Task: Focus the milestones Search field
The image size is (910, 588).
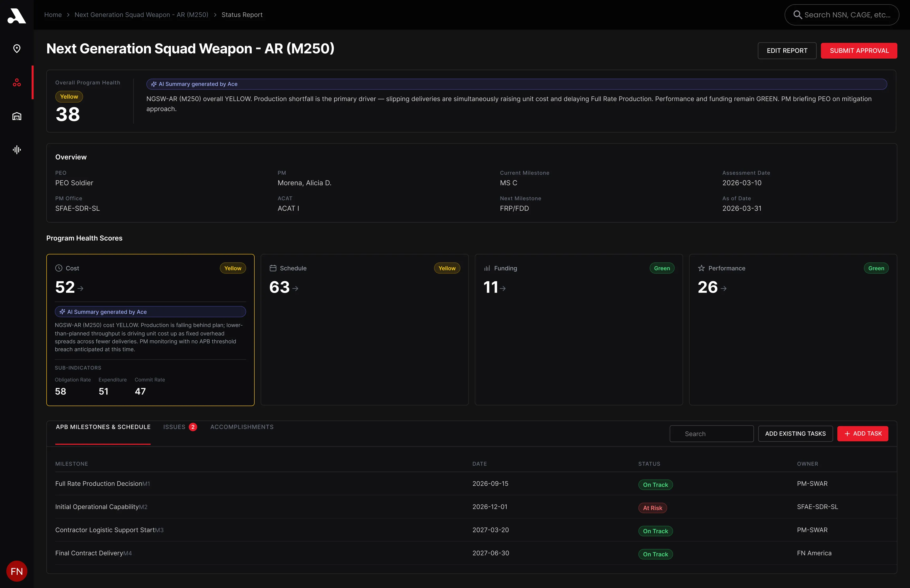Action: [712, 433]
